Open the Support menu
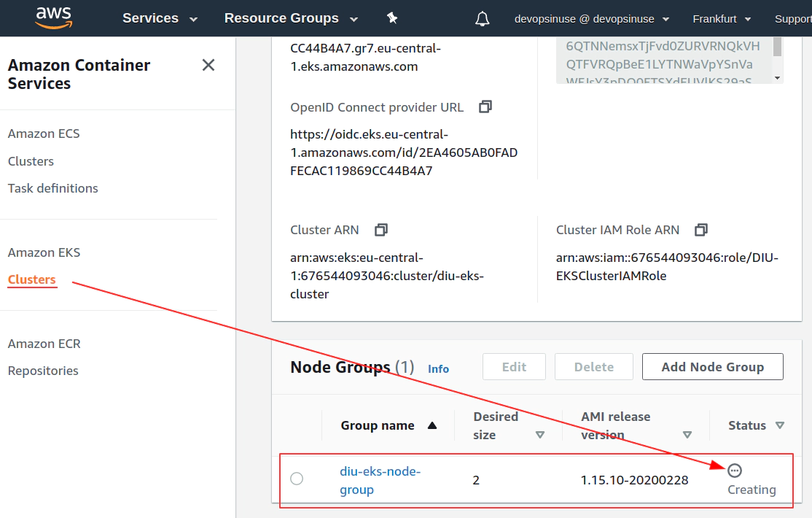 point(793,19)
